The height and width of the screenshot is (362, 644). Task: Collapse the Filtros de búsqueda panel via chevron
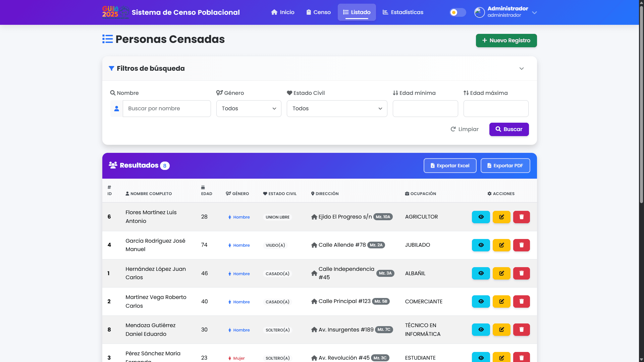pyautogui.click(x=522, y=68)
